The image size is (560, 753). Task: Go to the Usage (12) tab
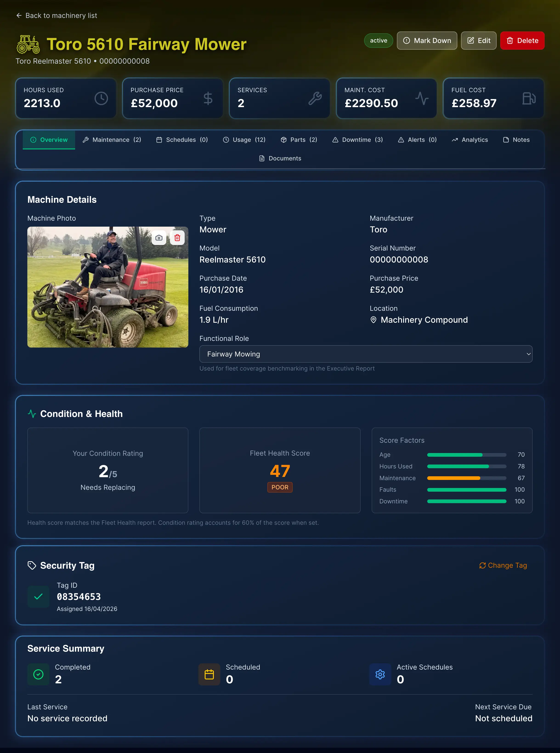[244, 140]
